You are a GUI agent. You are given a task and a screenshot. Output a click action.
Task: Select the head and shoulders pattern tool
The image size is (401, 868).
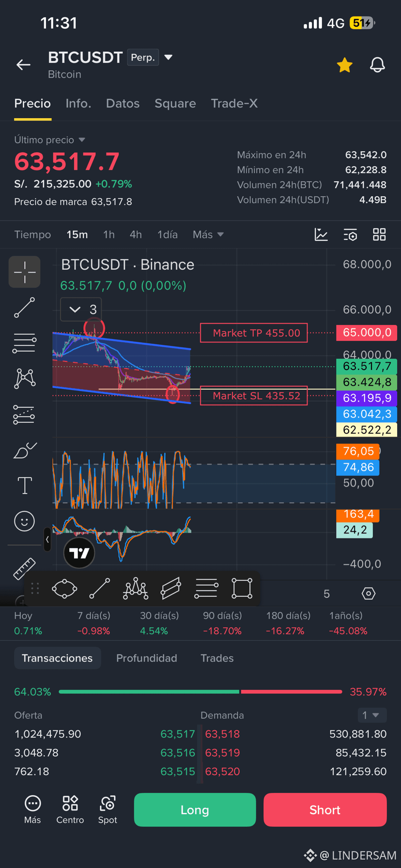135,589
